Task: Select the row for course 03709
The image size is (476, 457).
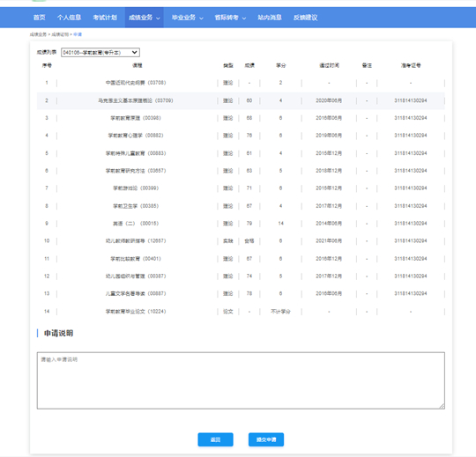Action: [x=241, y=100]
